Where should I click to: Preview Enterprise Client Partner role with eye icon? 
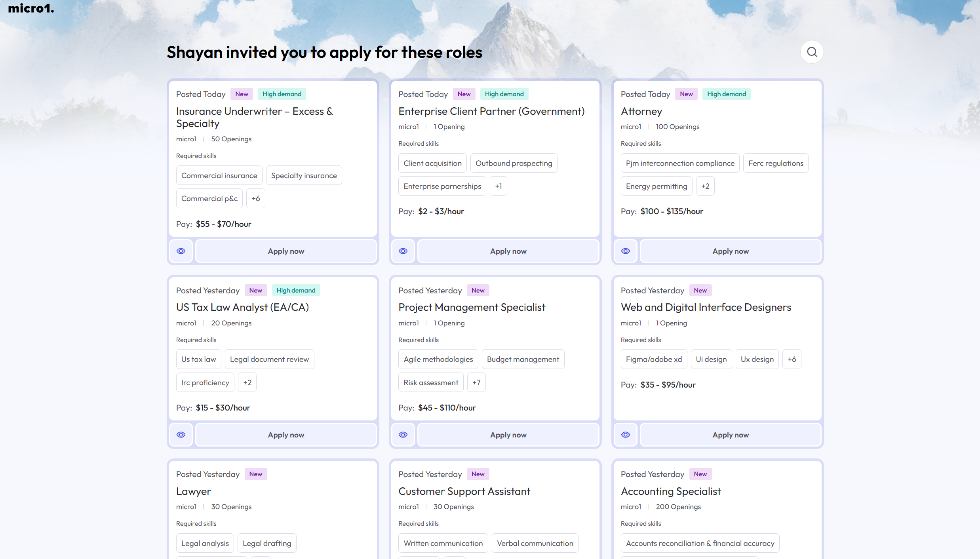[x=403, y=251]
